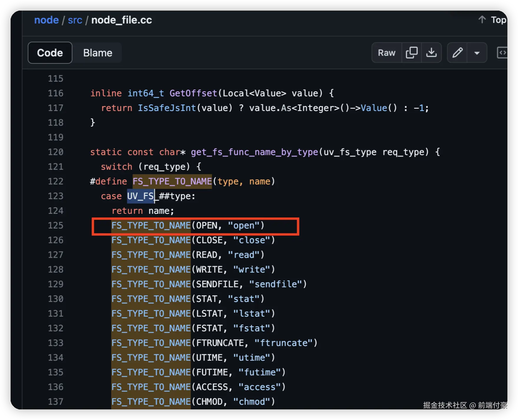Open the Raw file view

(387, 53)
